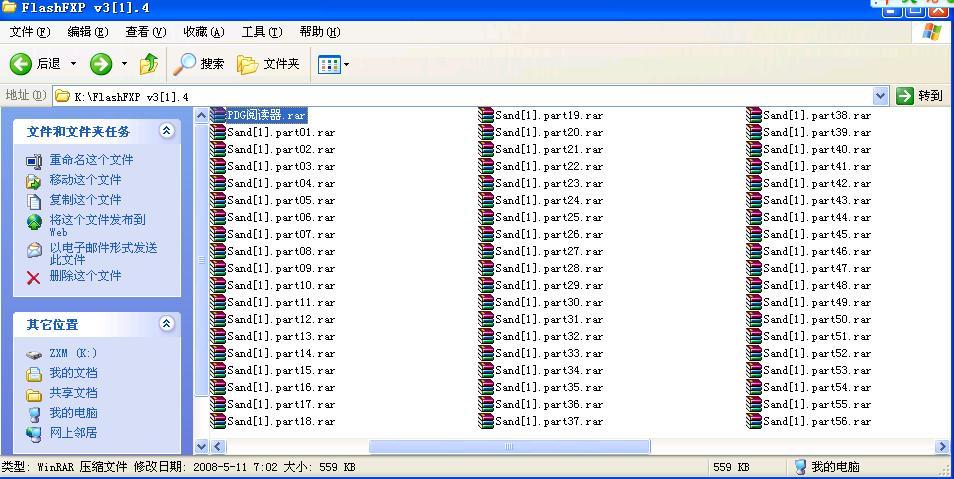Open the Edit (编辑) menu
The width and height of the screenshot is (954, 479).
(88, 32)
